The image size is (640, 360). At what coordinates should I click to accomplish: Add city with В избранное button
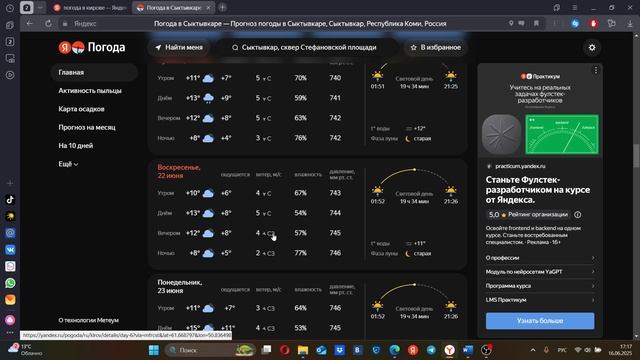436,48
